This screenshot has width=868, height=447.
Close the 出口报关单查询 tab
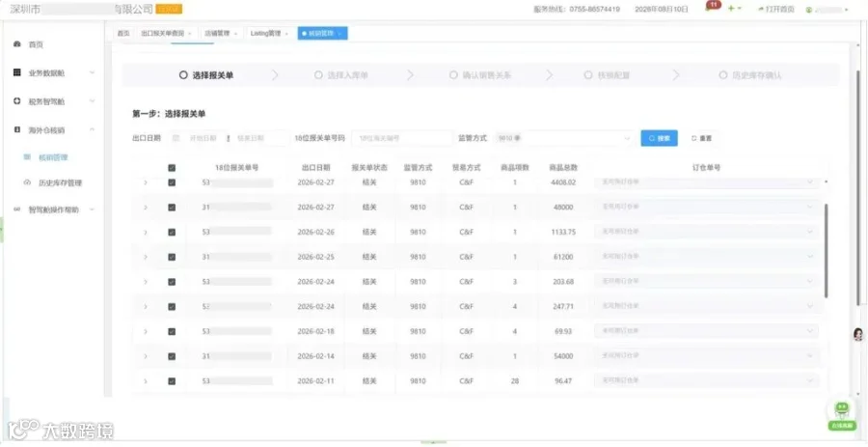point(190,34)
